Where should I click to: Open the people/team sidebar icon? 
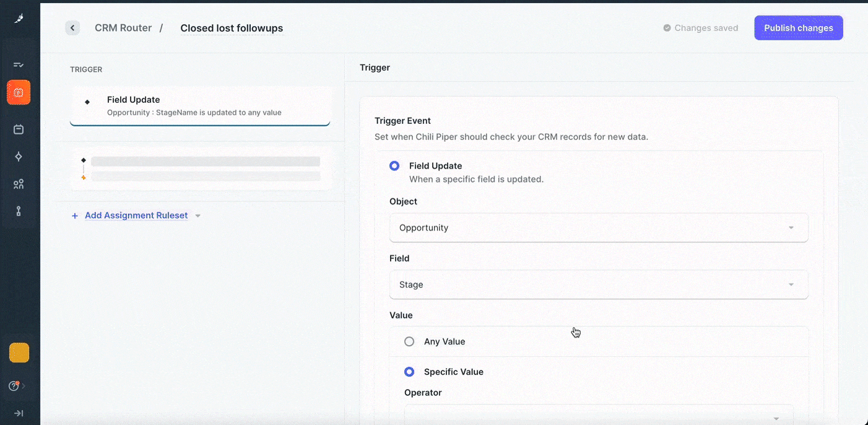19,184
